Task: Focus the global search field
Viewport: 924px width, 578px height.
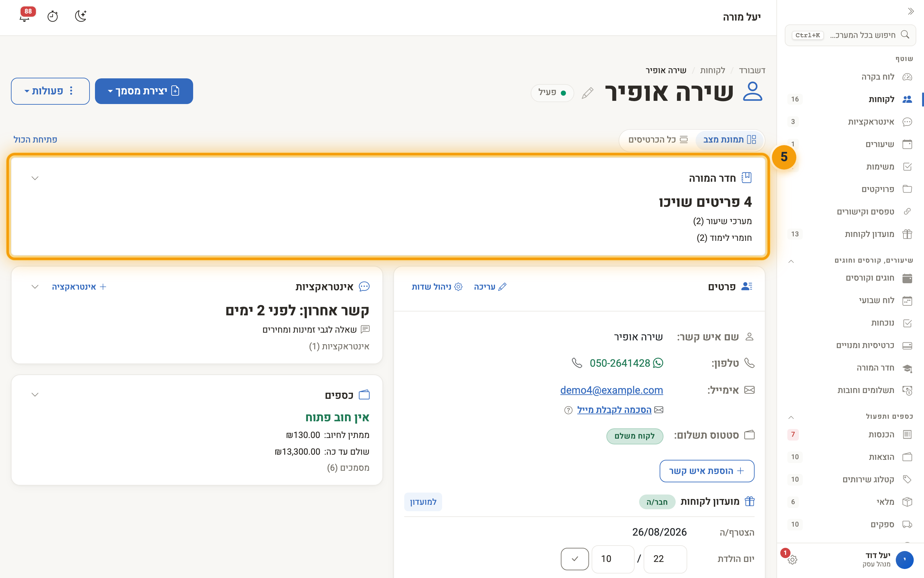Action: pyautogui.click(x=850, y=35)
